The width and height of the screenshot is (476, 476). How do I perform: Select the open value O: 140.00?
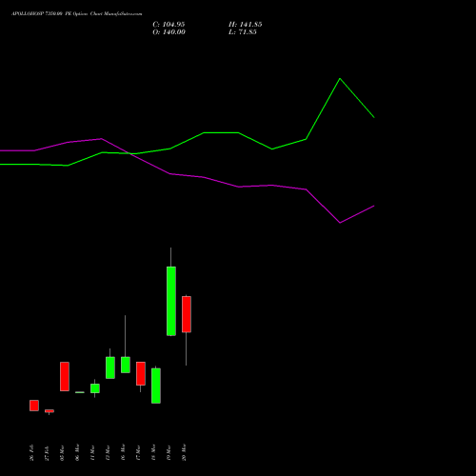pyautogui.click(x=169, y=32)
